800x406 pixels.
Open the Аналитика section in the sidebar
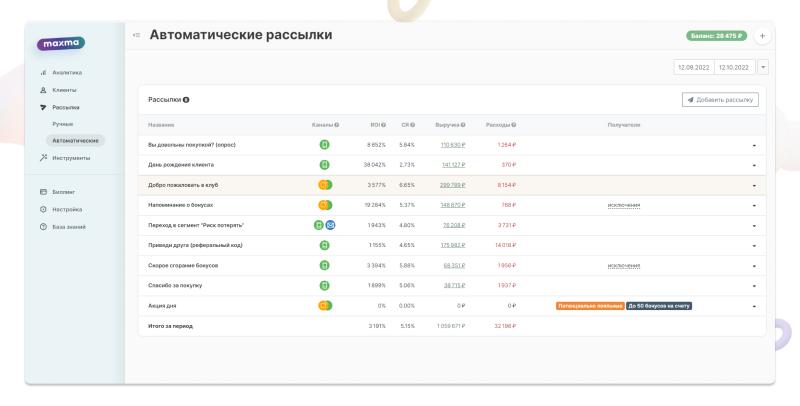point(67,72)
